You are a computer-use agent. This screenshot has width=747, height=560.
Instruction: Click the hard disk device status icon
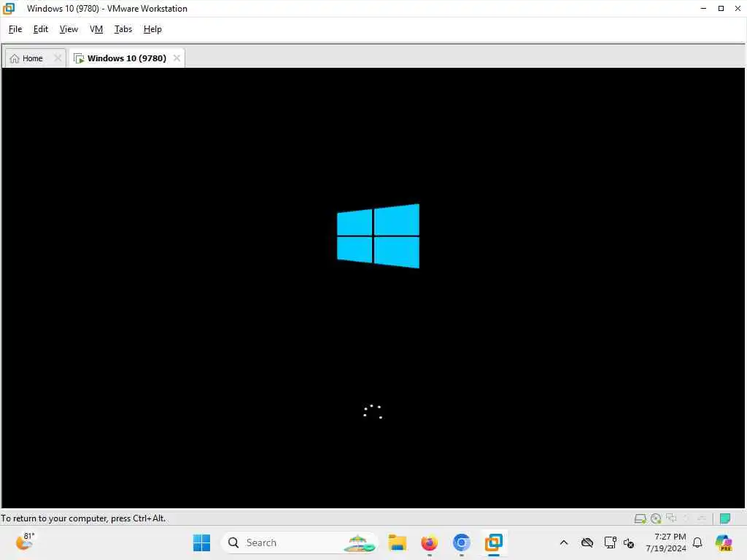click(640, 518)
